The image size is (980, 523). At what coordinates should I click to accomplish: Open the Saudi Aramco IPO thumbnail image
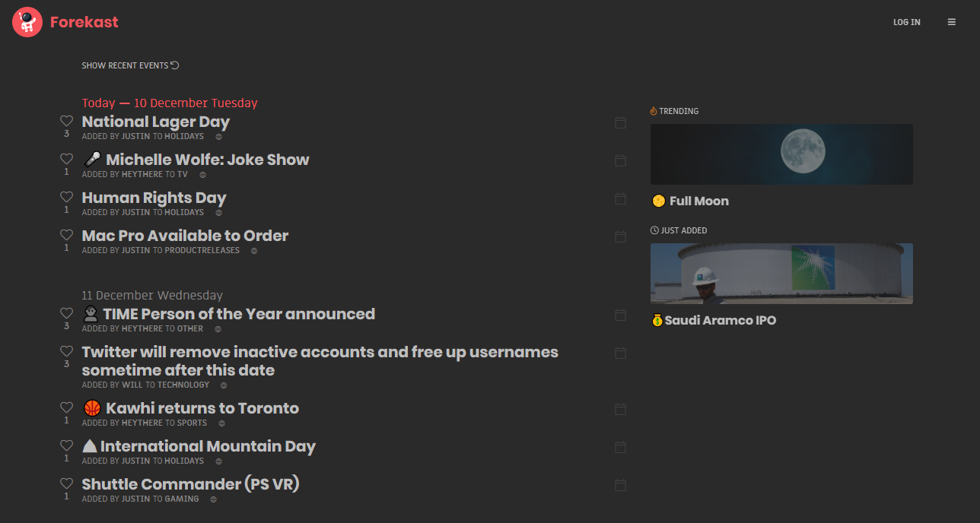coord(781,274)
